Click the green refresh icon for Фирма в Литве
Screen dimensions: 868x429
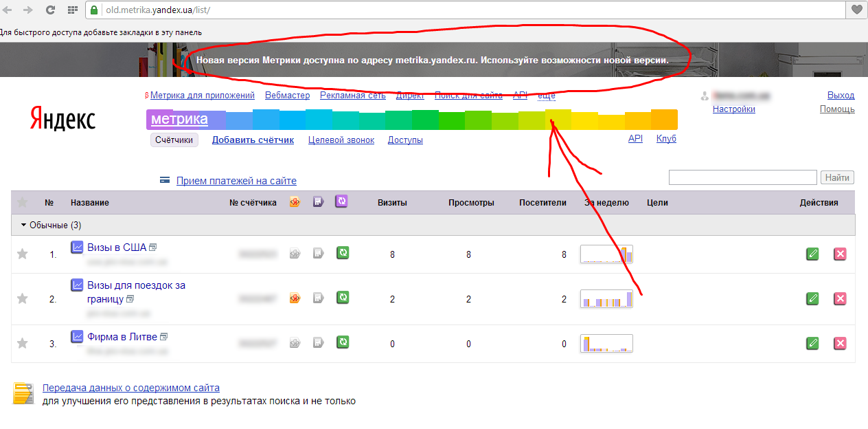[x=343, y=342]
